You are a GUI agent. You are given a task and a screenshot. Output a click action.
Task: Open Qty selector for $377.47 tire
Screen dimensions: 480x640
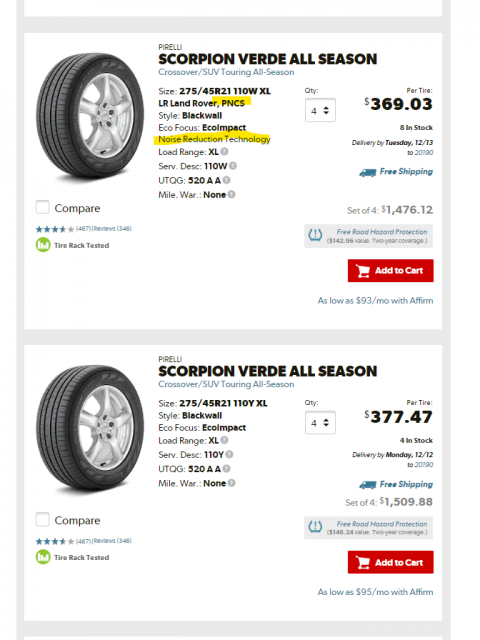[320, 422]
